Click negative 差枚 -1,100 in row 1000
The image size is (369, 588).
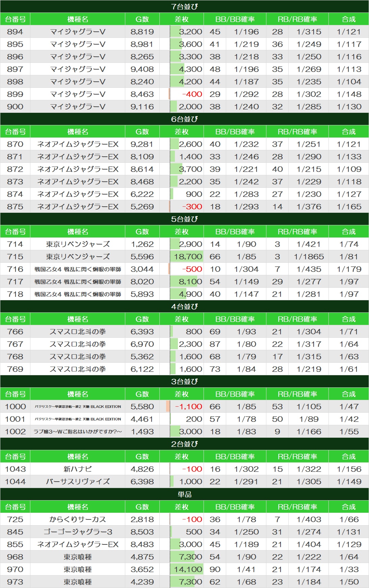click(x=189, y=407)
